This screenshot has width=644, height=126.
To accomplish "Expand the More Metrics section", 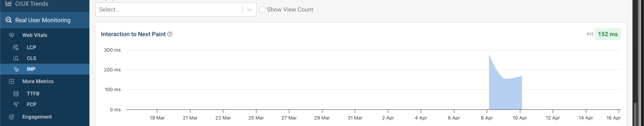I will tap(45, 81).
